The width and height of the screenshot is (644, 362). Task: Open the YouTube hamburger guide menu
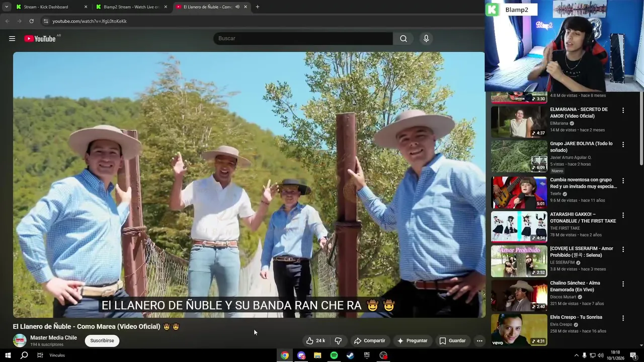tap(12, 39)
